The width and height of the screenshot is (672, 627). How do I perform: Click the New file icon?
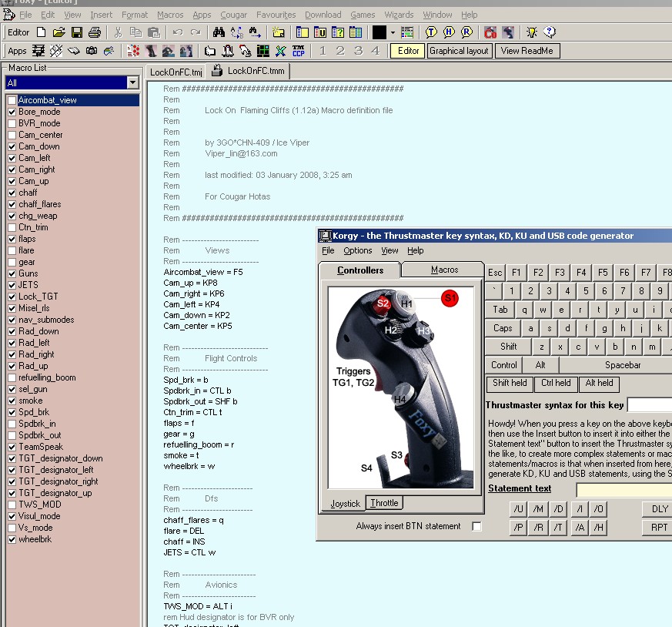pos(42,32)
